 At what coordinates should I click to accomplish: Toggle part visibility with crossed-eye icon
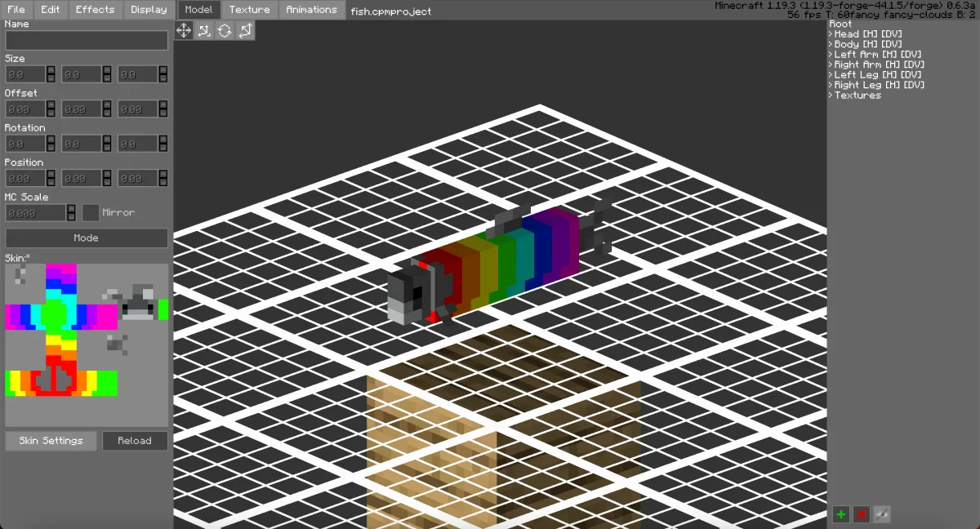click(x=881, y=514)
